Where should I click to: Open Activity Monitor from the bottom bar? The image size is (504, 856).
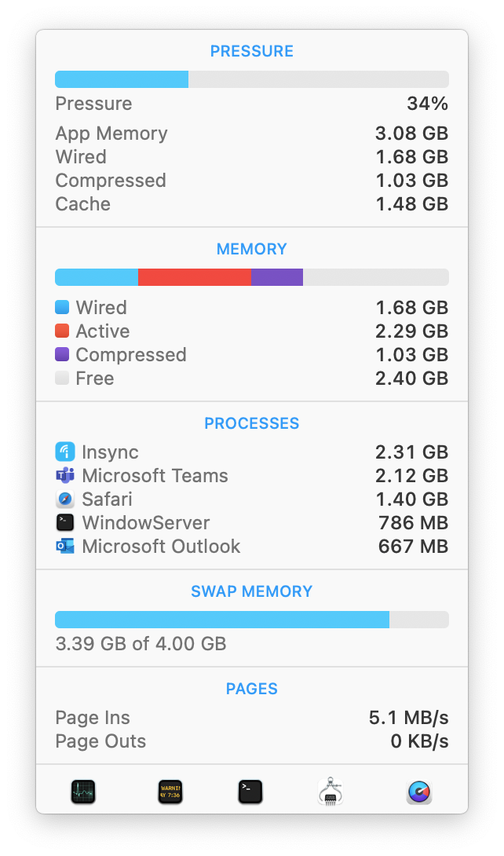tap(82, 791)
